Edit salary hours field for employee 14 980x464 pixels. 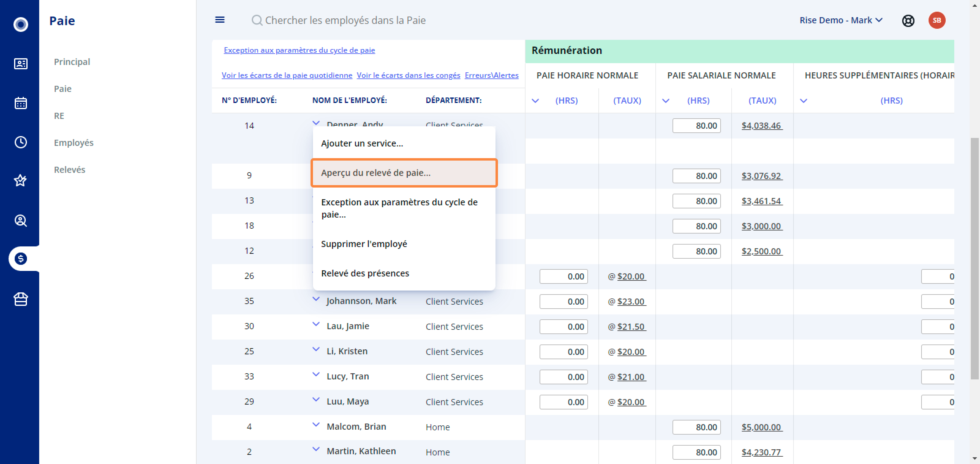coord(696,126)
